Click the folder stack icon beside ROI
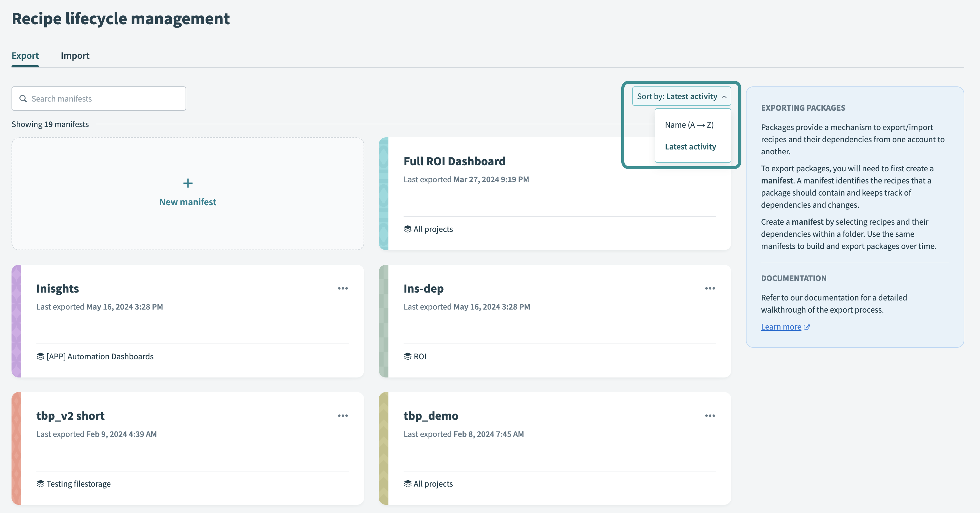The height and width of the screenshot is (513, 980). pos(408,356)
